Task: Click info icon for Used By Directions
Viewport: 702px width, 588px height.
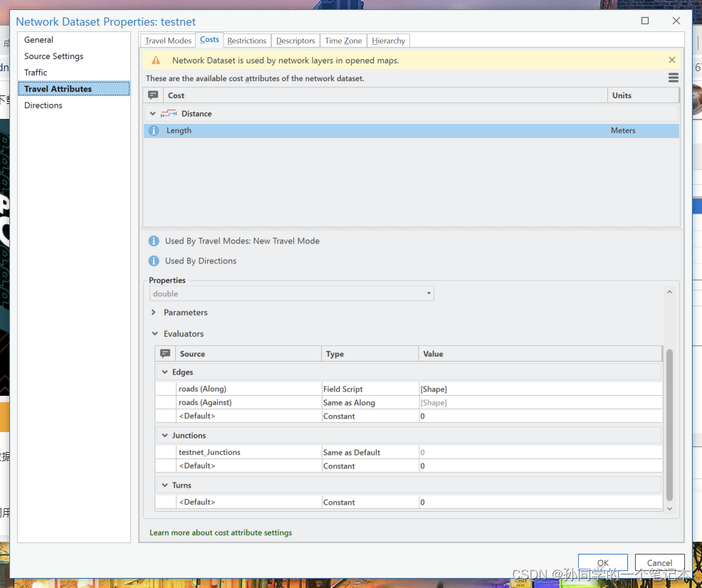Action: [154, 261]
